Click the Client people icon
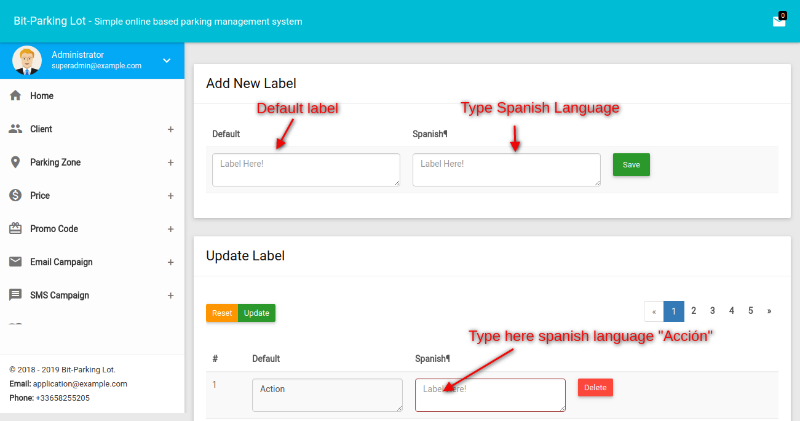 click(15, 129)
